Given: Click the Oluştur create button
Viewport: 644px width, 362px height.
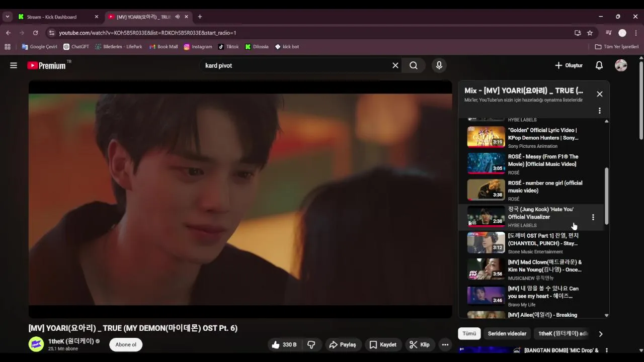Looking at the screenshot, I should pyautogui.click(x=569, y=65).
